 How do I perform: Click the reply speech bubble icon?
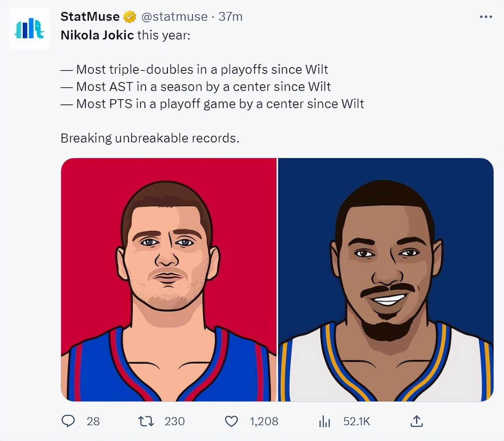pyautogui.click(x=68, y=421)
